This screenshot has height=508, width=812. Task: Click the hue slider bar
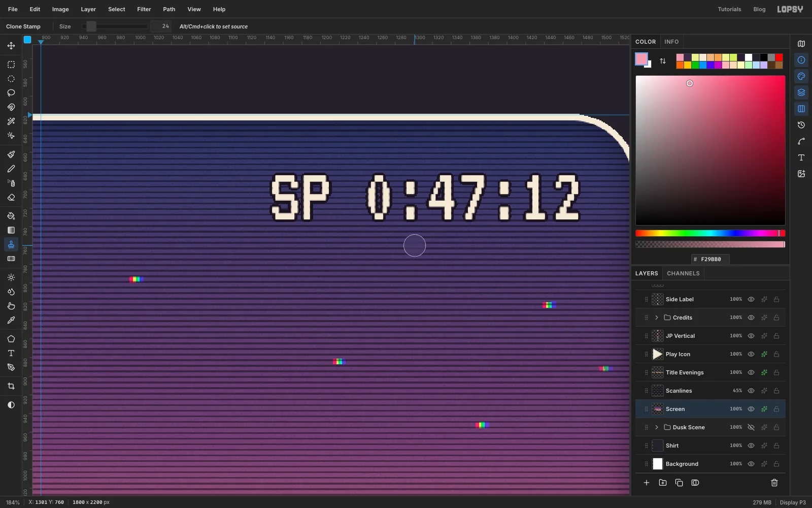[710, 233]
